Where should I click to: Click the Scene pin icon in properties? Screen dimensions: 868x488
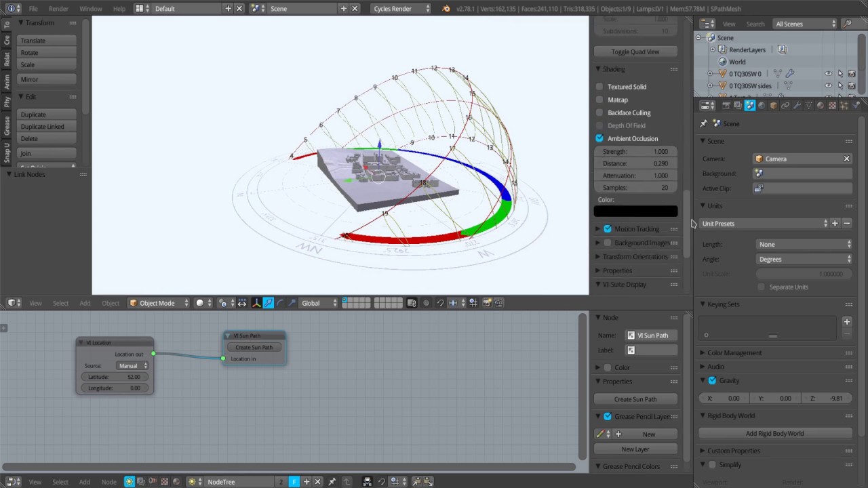[703, 123]
